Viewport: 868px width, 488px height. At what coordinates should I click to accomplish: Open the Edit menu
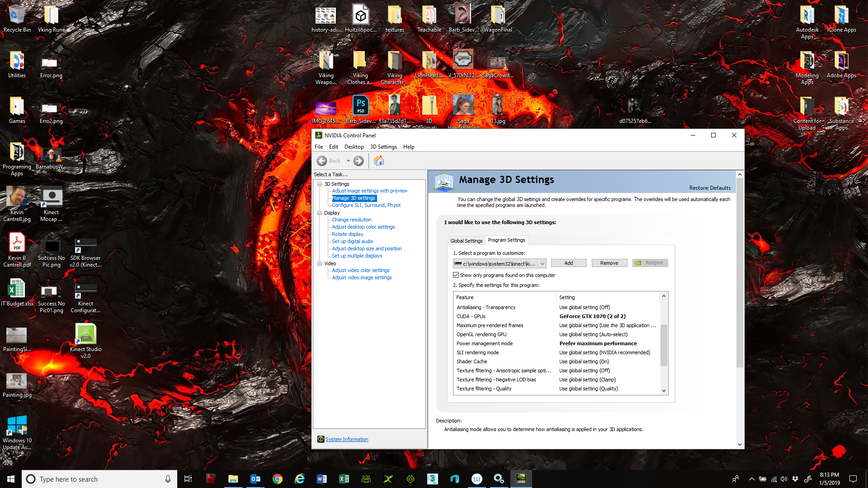coord(334,147)
